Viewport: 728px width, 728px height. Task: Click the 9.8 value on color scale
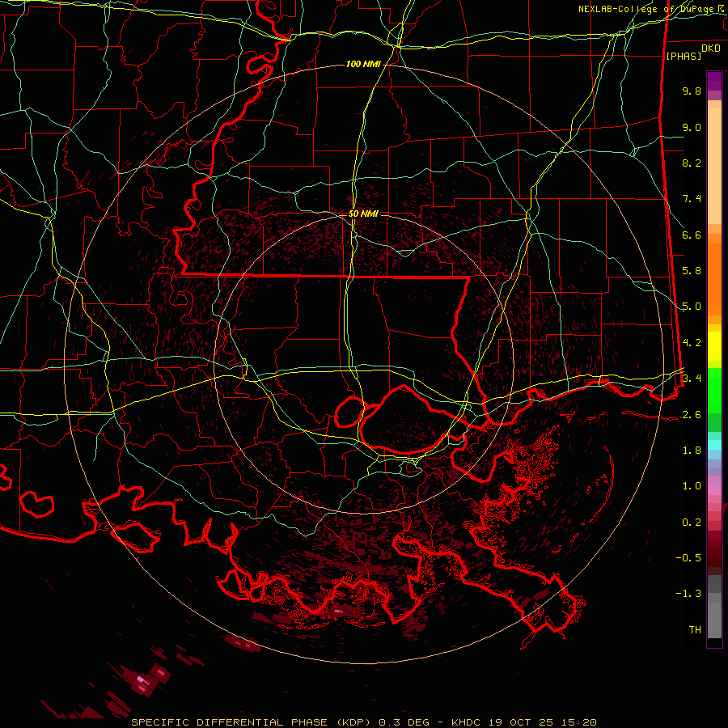pyautogui.click(x=692, y=91)
